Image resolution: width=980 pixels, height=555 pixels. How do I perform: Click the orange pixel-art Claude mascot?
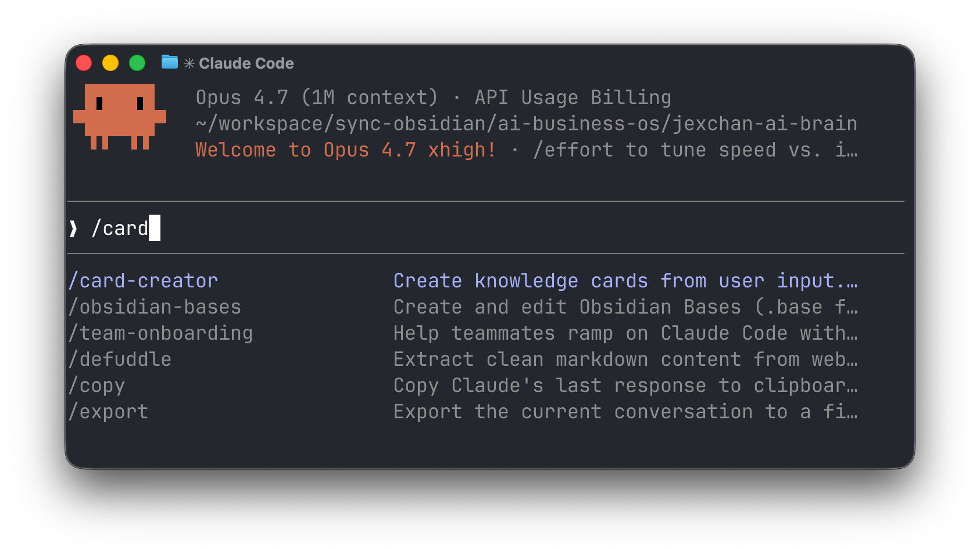120,116
